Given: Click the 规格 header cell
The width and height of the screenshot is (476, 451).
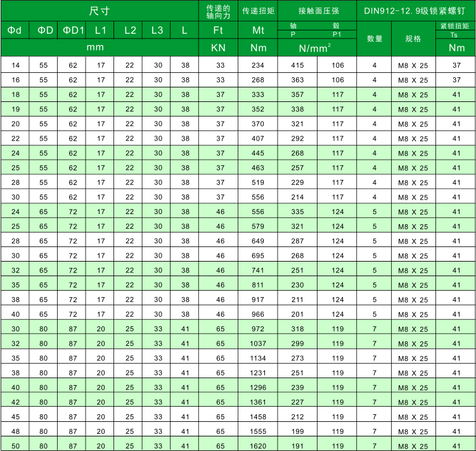Looking at the screenshot, I should pos(413,39).
